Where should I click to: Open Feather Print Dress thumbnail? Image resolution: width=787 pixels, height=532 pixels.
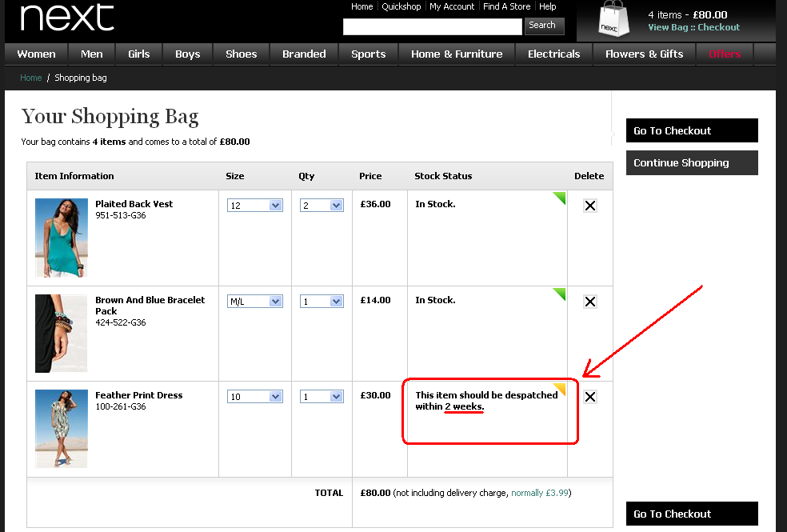(x=62, y=429)
